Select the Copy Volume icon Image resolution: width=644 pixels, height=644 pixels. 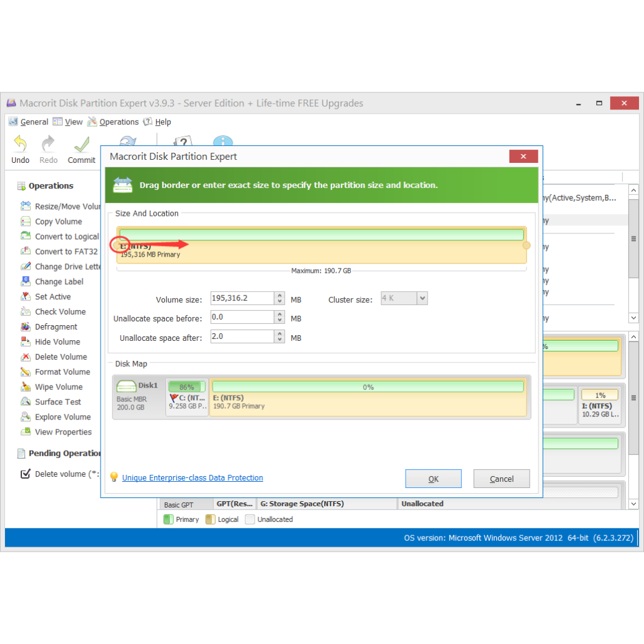pyautogui.click(x=26, y=221)
